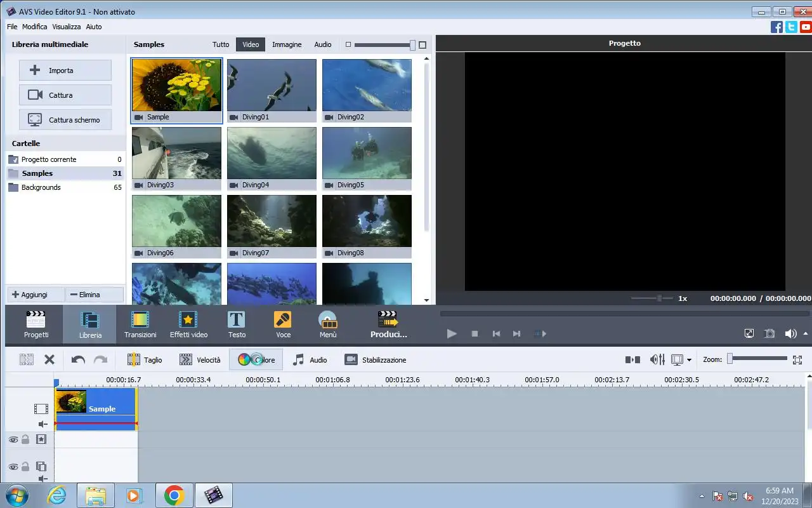This screenshot has height=508, width=812.
Task: Click the Cattura button
Action: pyautogui.click(x=65, y=95)
